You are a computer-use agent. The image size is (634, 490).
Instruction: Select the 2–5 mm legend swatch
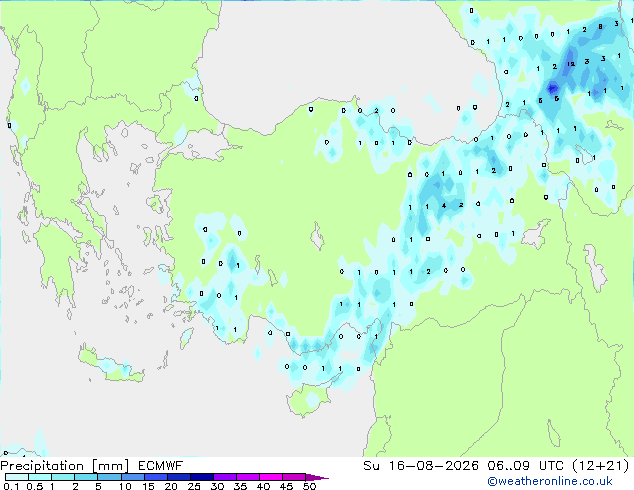tap(87, 477)
